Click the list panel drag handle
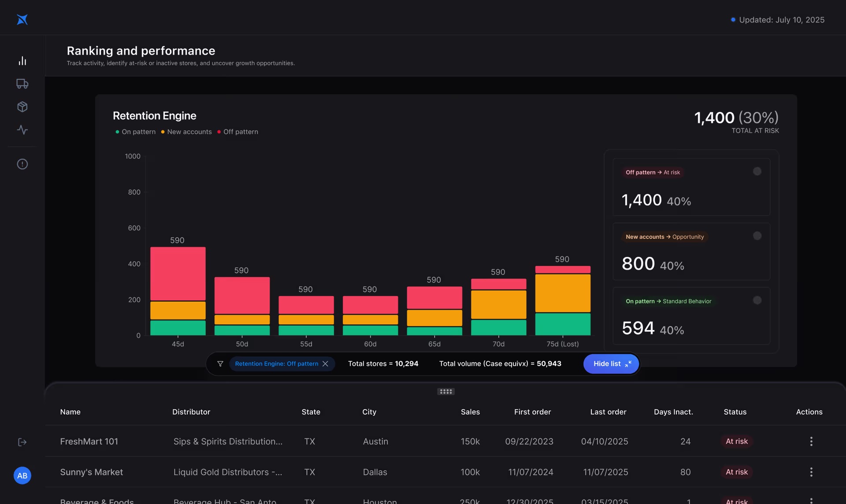The image size is (846, 504). pos(445,391)
